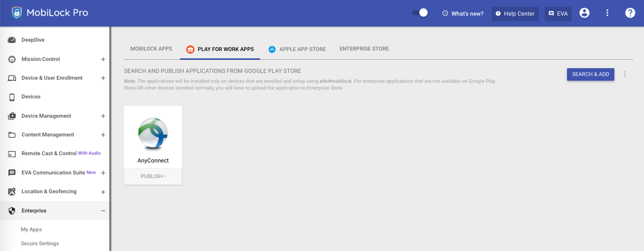This screenshot has width=644, height=251.
Task: Click the Content Management folder icon
Action: [x=12, y=135]
